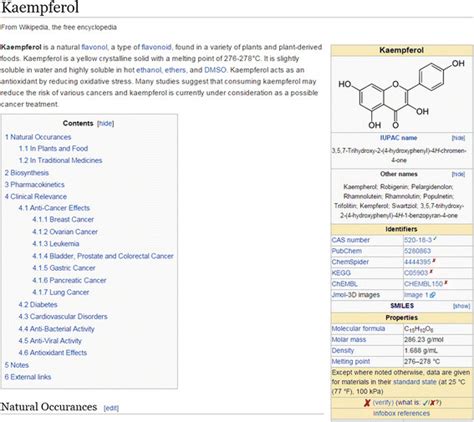The height and width of the screenshot is (422, 474).
Task: Go to 4.1.4 Bladder, Prostate and Colorectal Cancer
Action: click(x=103, y=256)
